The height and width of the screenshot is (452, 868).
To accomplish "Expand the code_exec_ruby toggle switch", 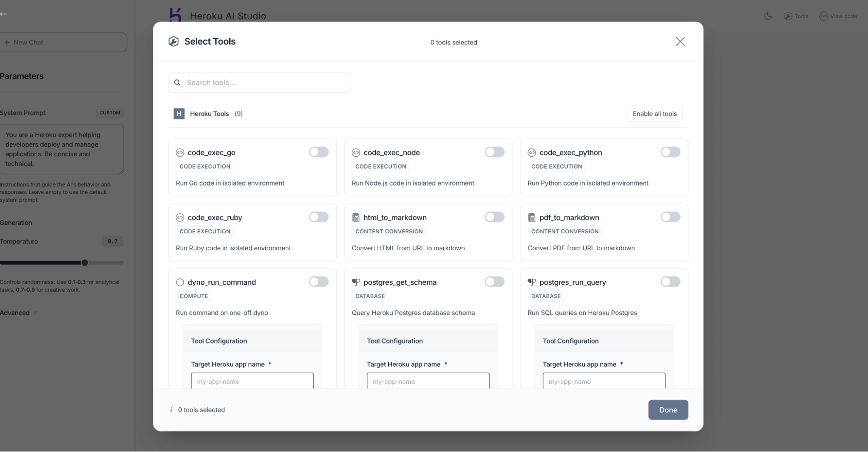I will tap(319, 217).
